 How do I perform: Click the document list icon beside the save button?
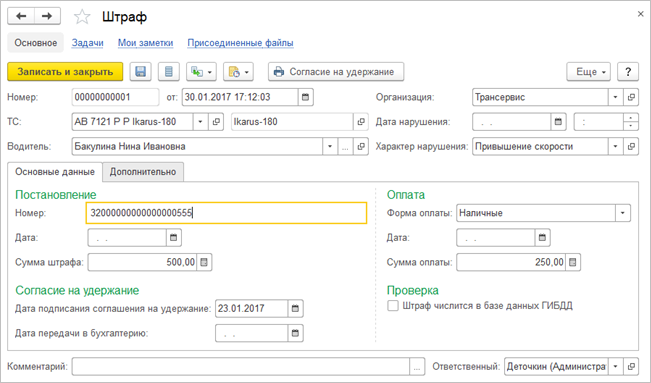point(169,71)
